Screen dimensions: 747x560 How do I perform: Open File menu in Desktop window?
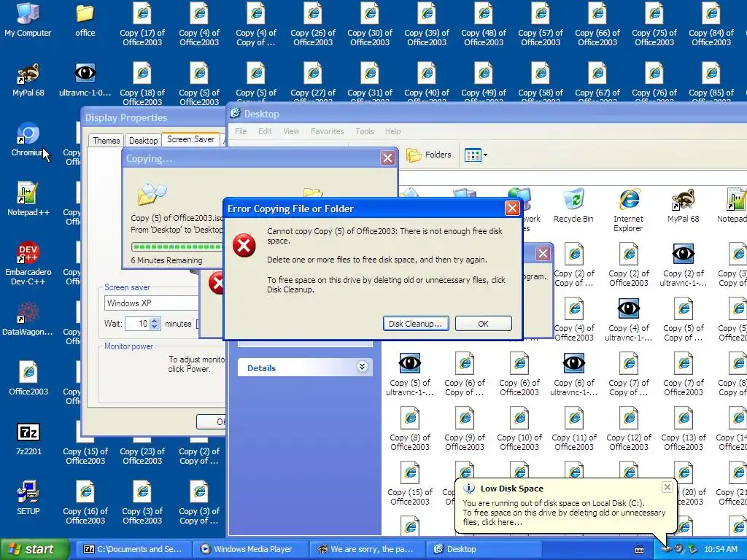241,131
